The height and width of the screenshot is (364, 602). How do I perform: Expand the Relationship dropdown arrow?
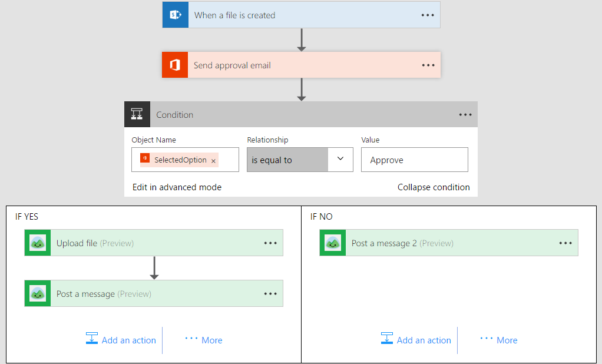340,159
